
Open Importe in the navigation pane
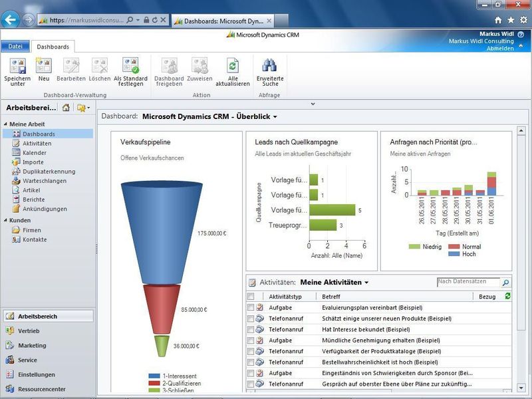pyautogui.click(x=33, y=162)
